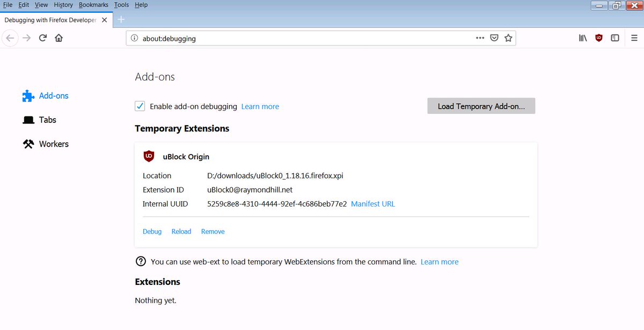The image size is (644, 330).
Task: Open the Library toolbar icon
Action: (x=583, y=38)
